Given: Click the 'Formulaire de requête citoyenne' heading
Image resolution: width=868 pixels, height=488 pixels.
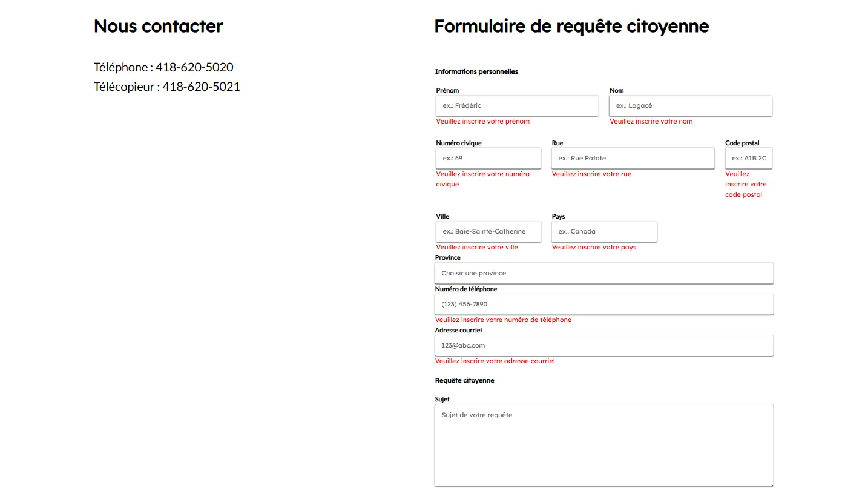Looking at the screenshot, I should tap(571, 27).
